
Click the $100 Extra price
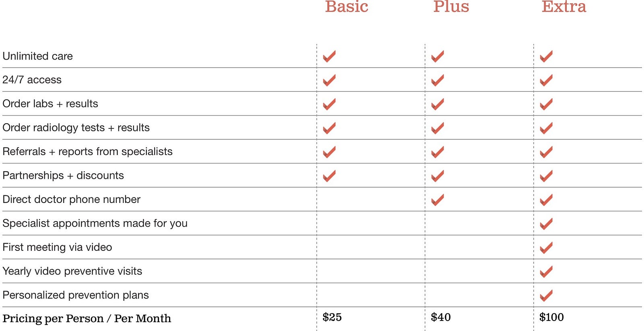[551, 317]
